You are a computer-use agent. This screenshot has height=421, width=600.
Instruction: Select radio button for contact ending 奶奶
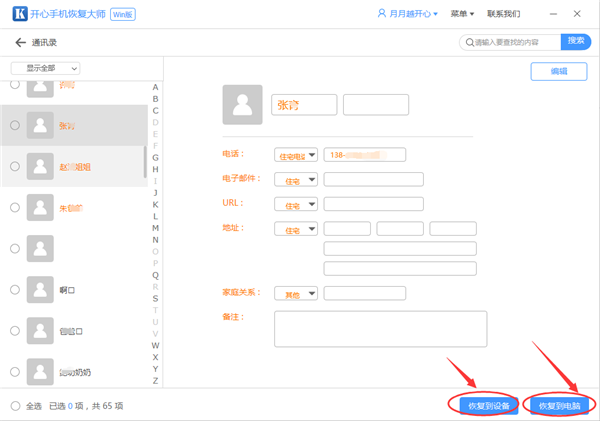click(x=15, y=372)
